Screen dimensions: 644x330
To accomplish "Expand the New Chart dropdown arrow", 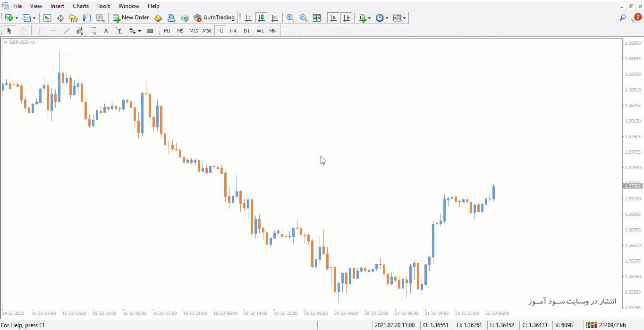I will coord(17,18).
